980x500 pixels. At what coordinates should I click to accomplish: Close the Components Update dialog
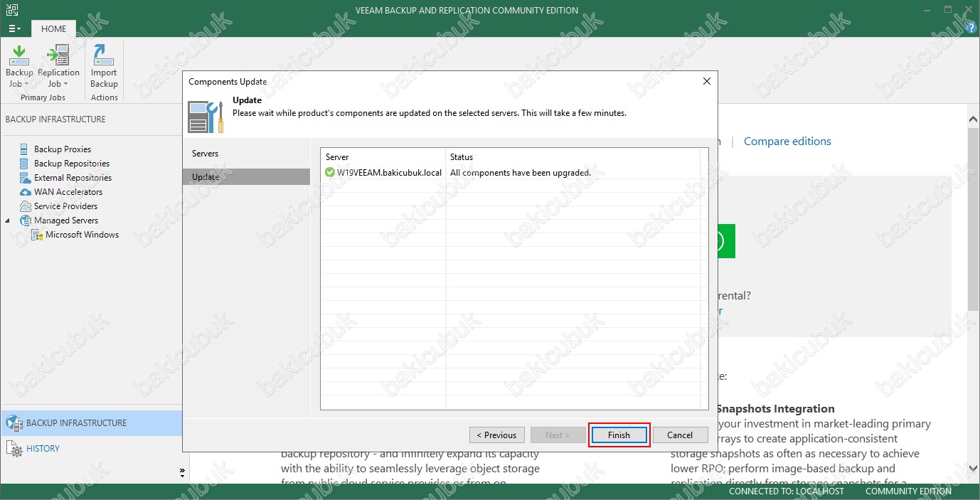[706, 81]
